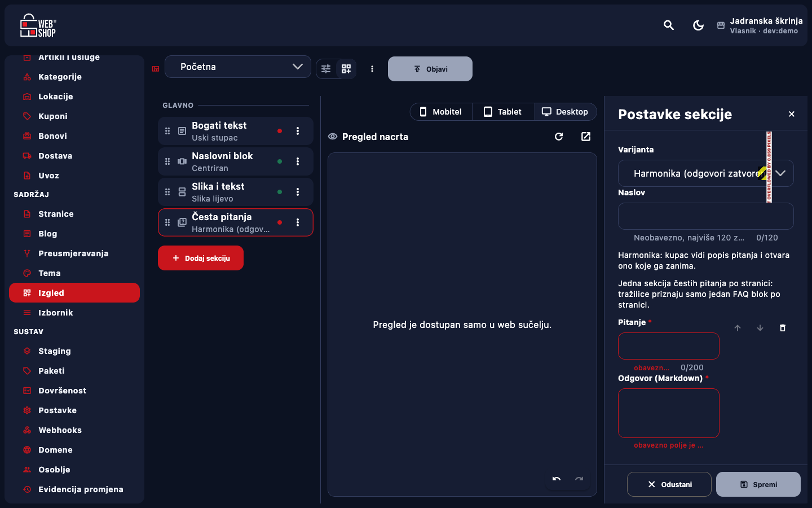The image size is (812, 508).
Task: Expand the Početna page dropdown
Action: [x=238, y=67]
